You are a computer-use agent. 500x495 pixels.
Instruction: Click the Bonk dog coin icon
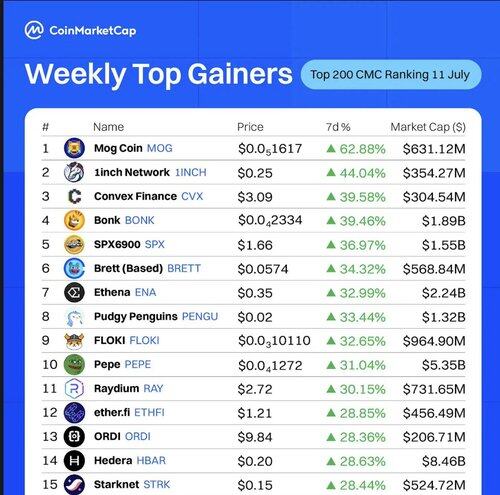pos(74,220)
